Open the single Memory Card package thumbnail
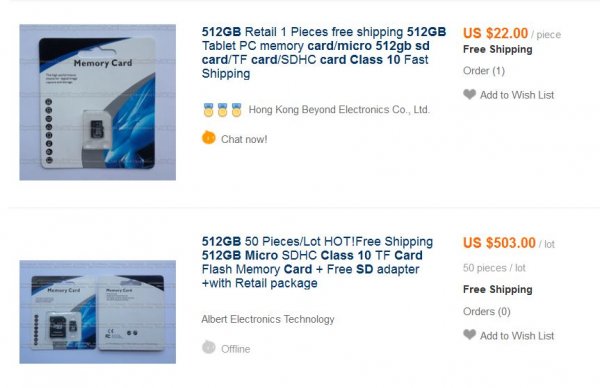 pyautogui.click(x=98, y=102)
